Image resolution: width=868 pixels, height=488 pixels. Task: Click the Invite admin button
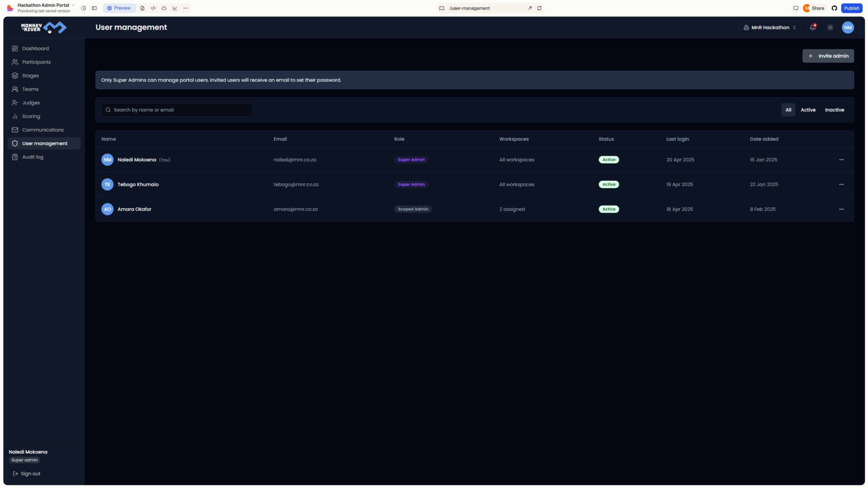tap(828, 56)
